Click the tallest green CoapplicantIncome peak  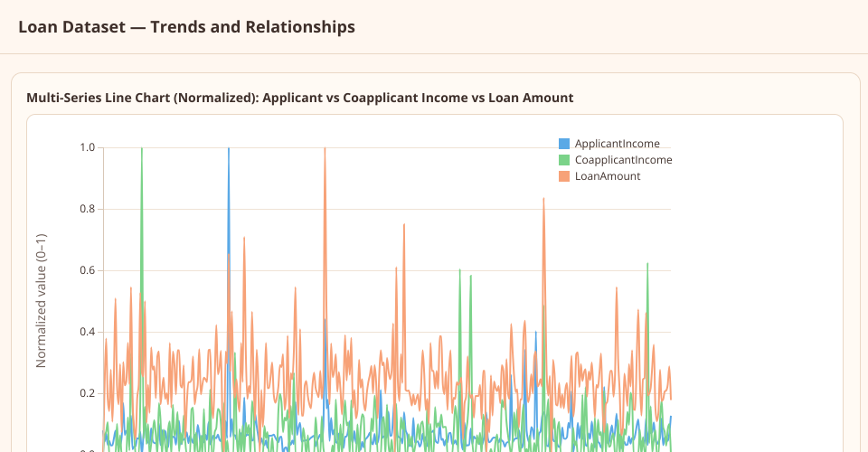(142, 150)
